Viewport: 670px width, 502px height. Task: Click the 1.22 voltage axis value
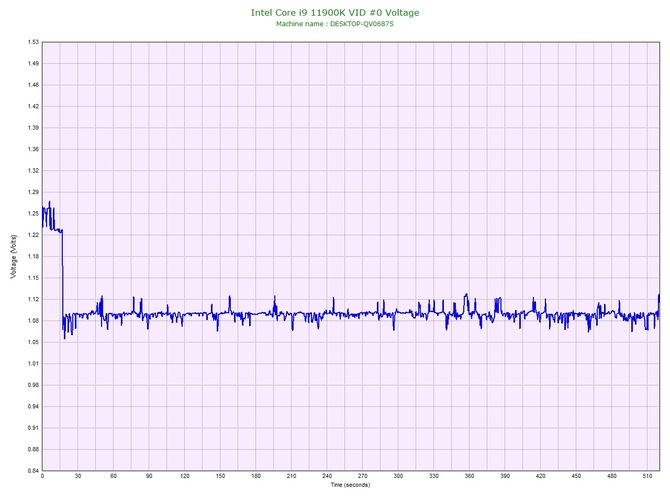click(x=33, y=235)
